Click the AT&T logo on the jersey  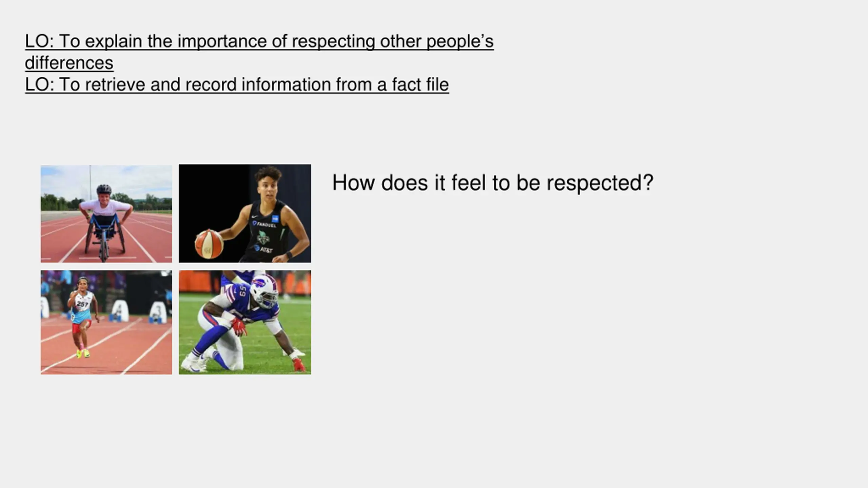click(264, 250)
